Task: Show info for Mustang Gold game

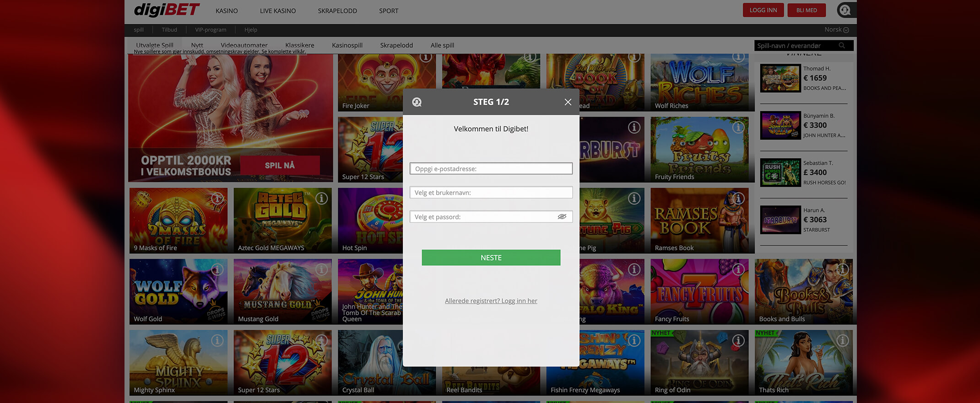Action: click(322, 269)
